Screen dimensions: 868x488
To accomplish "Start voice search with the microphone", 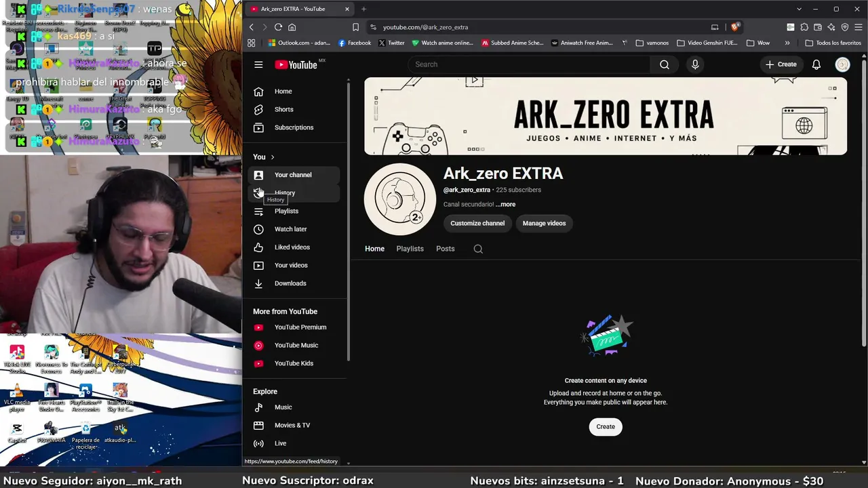I will (x=695, y=64).
